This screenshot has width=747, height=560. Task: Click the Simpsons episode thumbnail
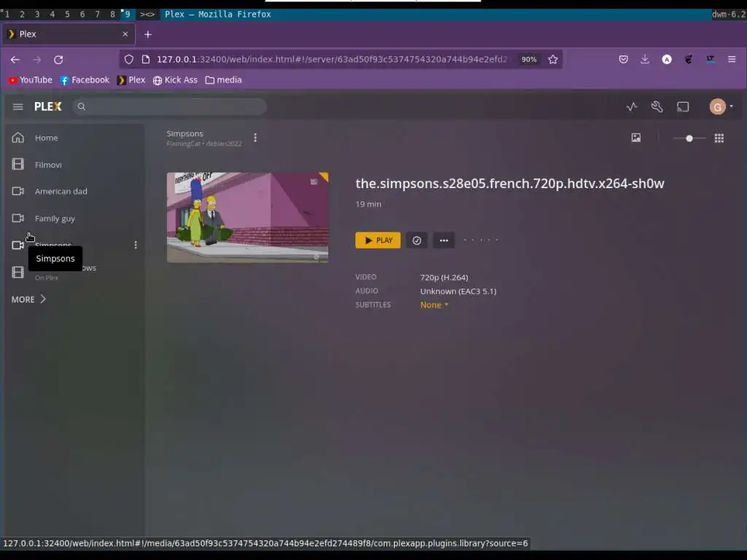[x=247, y=217]
